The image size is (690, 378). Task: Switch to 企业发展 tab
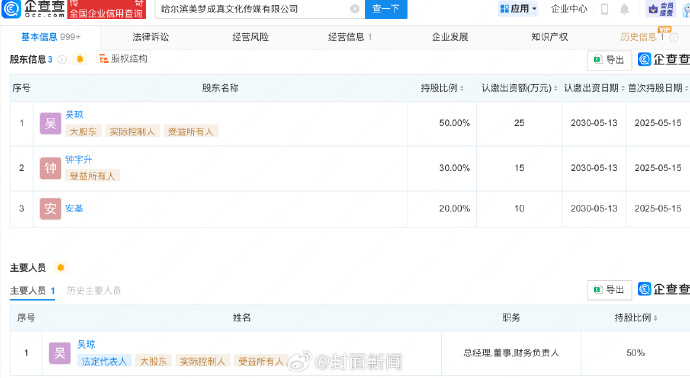[450, 37]
